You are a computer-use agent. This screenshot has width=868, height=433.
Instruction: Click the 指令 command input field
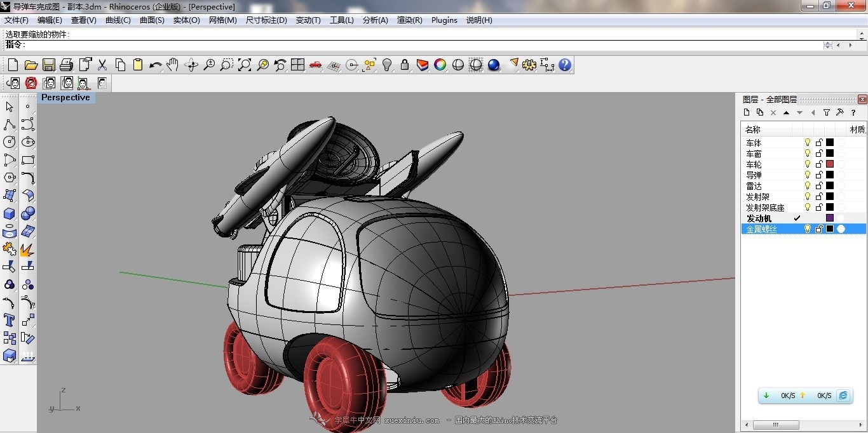tap(424, 45)
